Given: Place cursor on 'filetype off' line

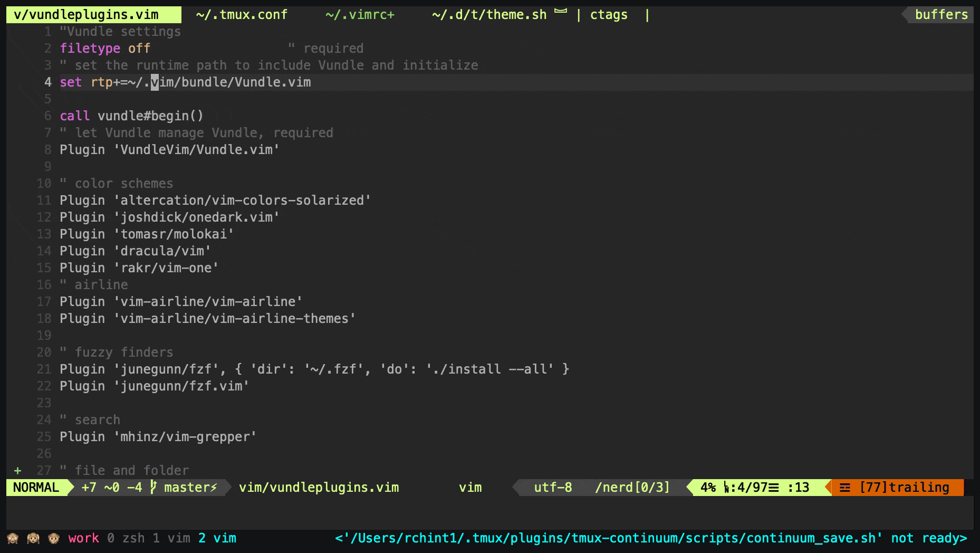Looking at the screenshot, I should 105,49.
